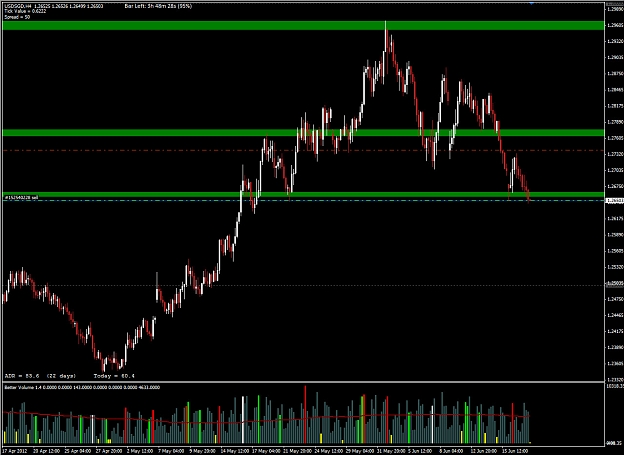625x456 pixels.
Task: Click the USDSGD,H4 symbol label
Action: pos(17,6)
